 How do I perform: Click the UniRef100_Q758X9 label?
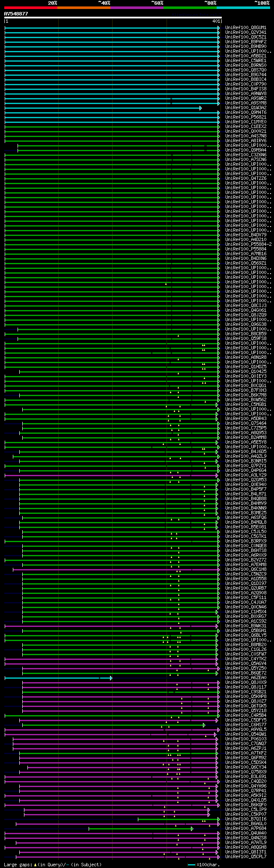[246, 772]
